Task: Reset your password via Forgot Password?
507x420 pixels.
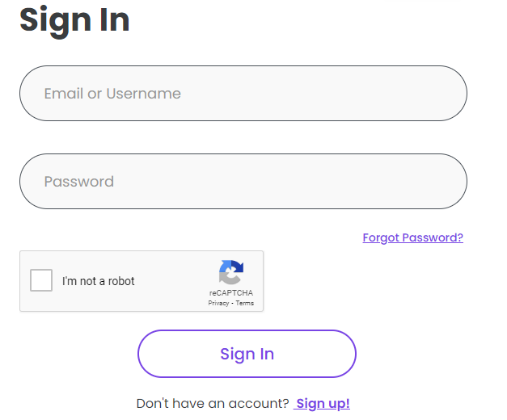Action: pos(412,237)
